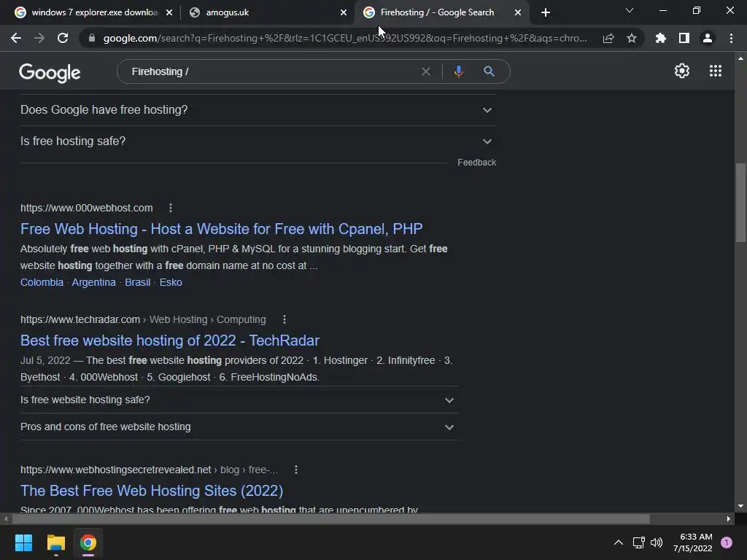Go to the Google logo homepage
The width and height of the screenshot is (747, 560).
(50, 73)
